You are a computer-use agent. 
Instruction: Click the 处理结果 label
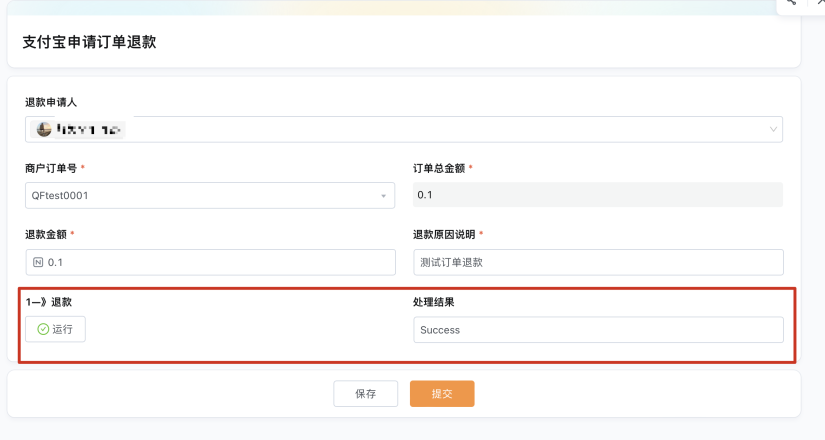pos(434,302)
